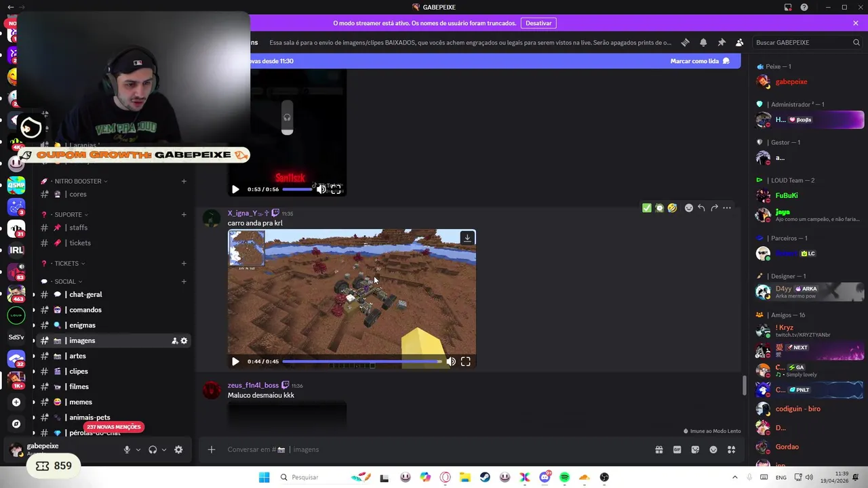Open notification settings bell icon
The width and height of the screenshot is (868, 488).
point(703,42)
